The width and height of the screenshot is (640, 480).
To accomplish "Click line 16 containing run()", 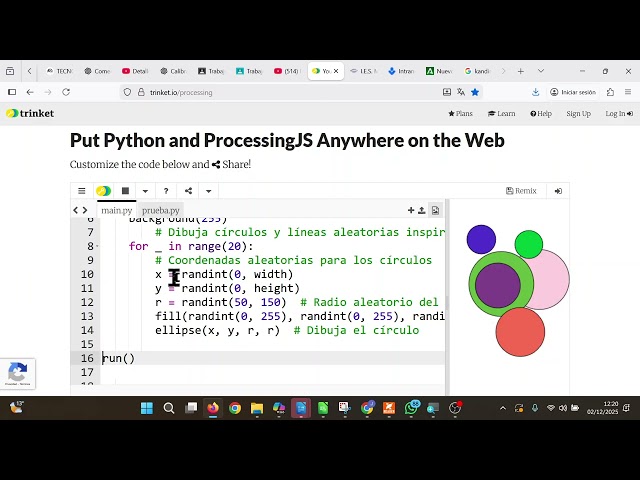I will 273,358.
